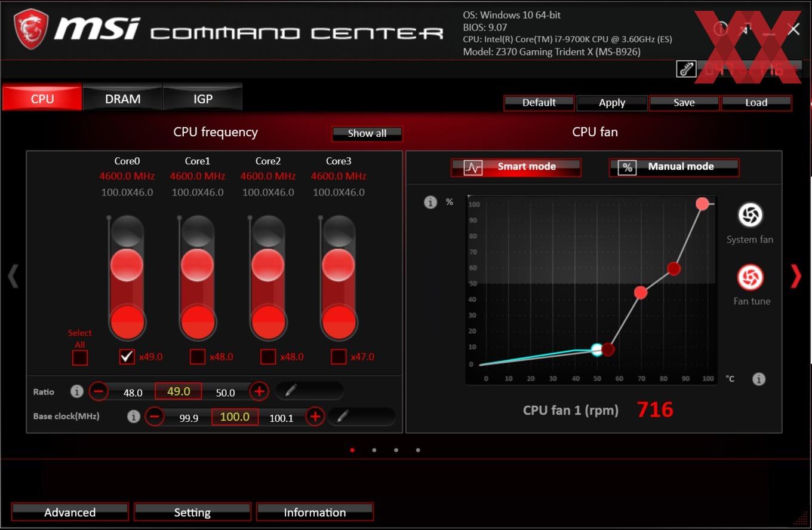Click the pencil edit icon for Ratio
Viewport: 812px width, 530px height.
(x=290, y=391)
